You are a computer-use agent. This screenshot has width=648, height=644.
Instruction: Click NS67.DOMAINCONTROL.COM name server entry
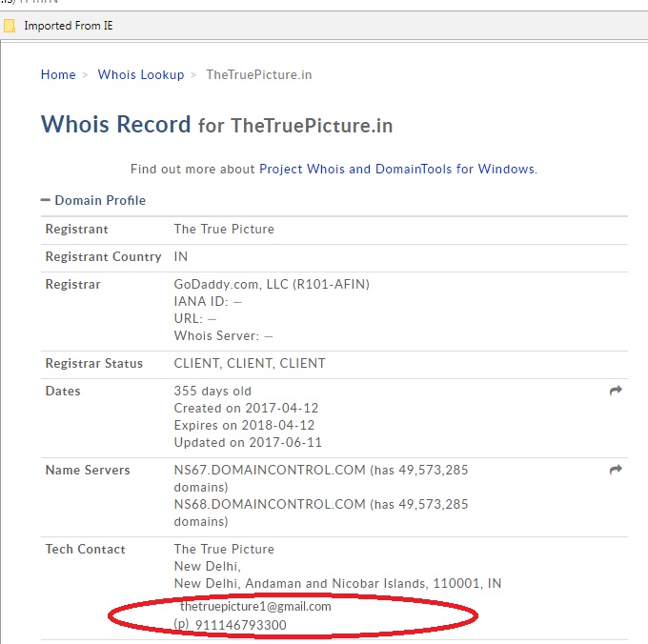(321, 478)
